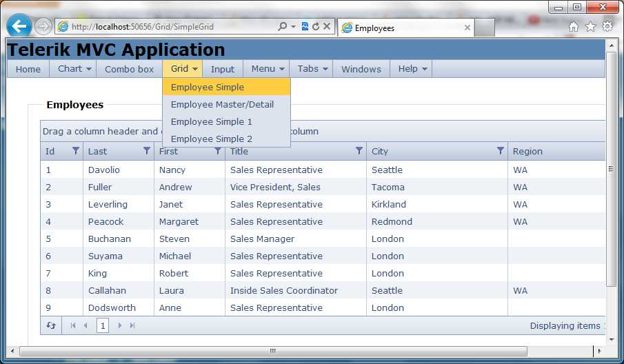The image size is (624, 364).
Task: Click the Suyama last name cell
Action: click(x=119, y=256)
